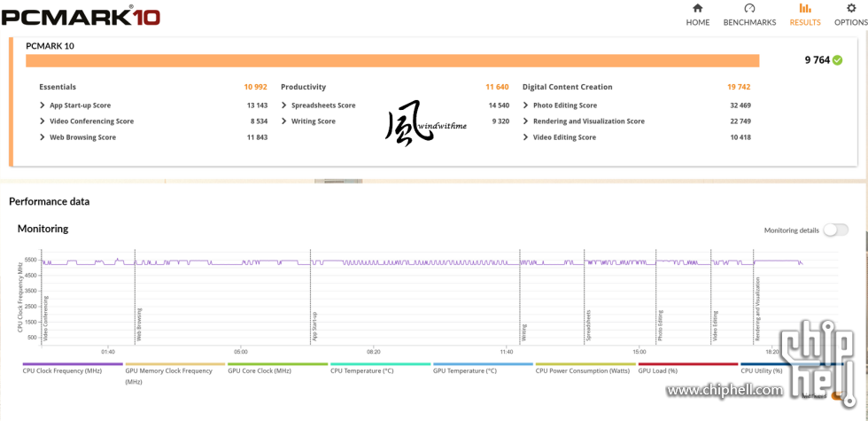The height and width of the screenshot is (421, 868).
Task: Switch to the OPTIONS tab label
Action: coord(851,23)
